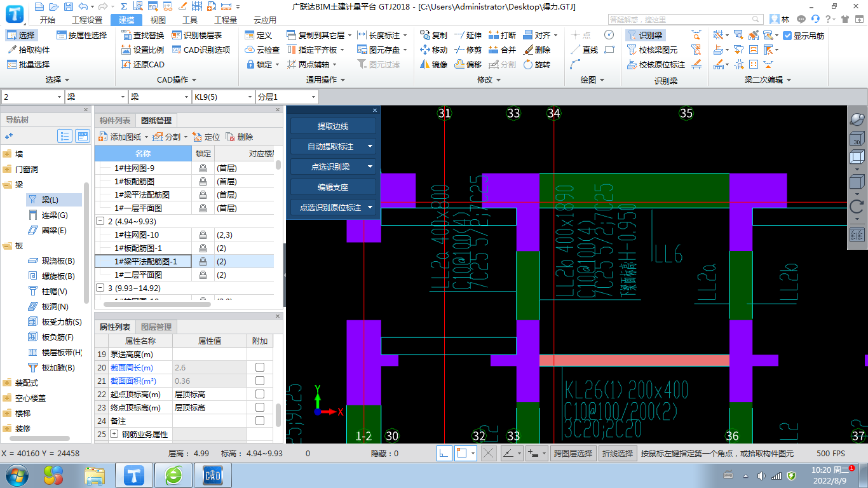
Task: Click 校核原位标注 tool
Action: [656, 64]
